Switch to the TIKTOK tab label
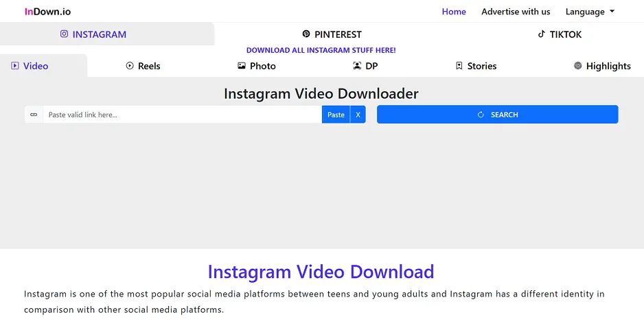Viewport: 644px width, 328px height. pos(566,34)
